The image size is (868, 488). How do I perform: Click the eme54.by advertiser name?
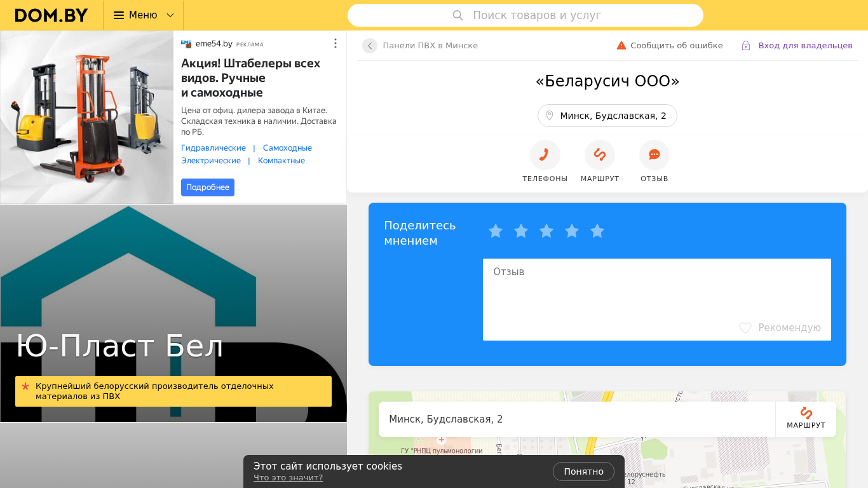point(214,44)
